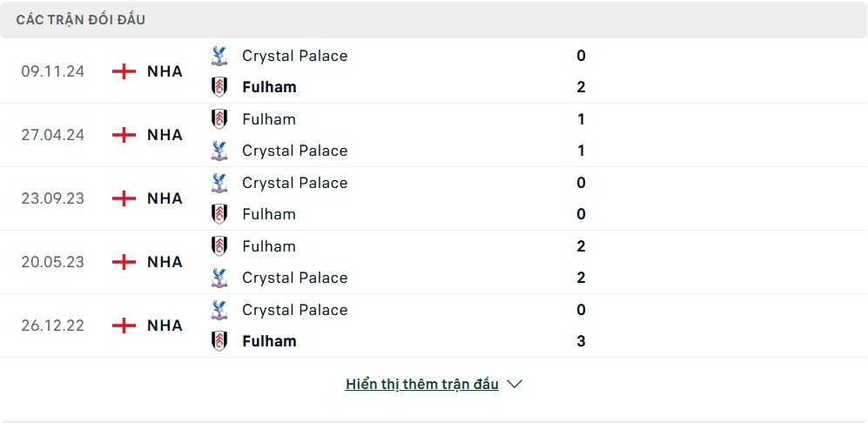The width and height of the screenshot is (868, 423).
Task: Click England flag beside 26.12.22 date
Action: 124,326
